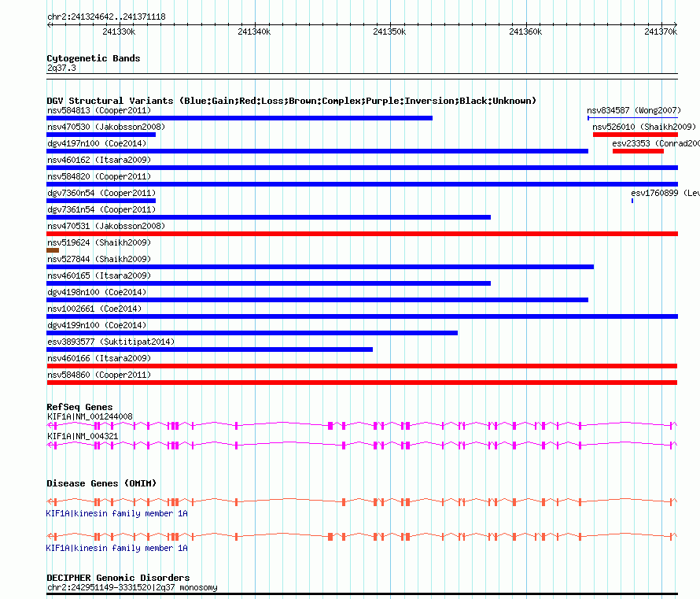Open the esv23353 (Conrad) red variant bar
The image size is (700, 599).
click(x=638, y=151)
